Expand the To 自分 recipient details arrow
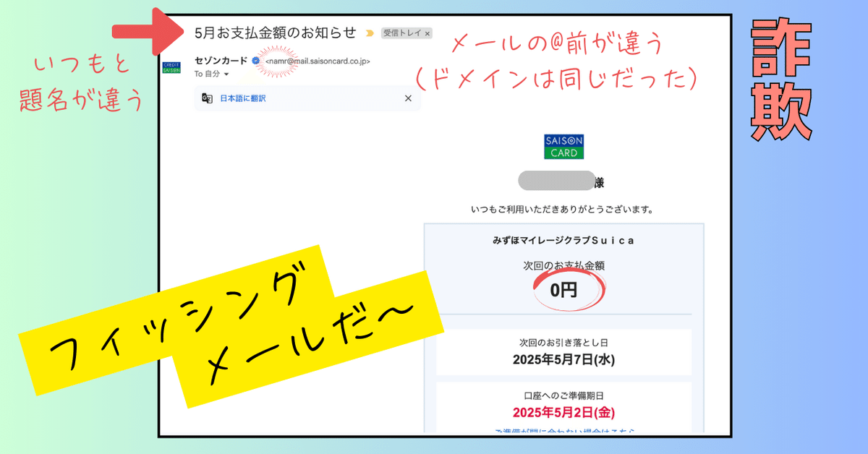The height and width of the screenshot is (454, 868). [x=226, y=74]
